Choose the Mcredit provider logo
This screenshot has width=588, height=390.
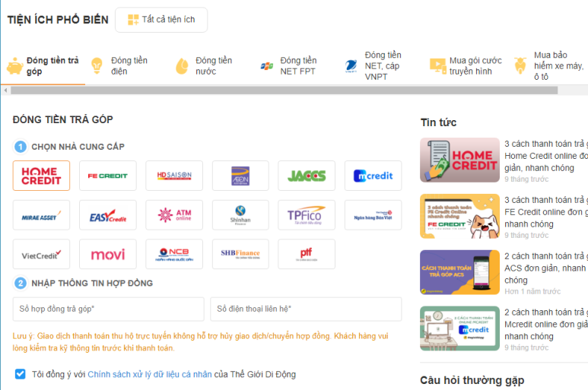[x=373, y=176]
